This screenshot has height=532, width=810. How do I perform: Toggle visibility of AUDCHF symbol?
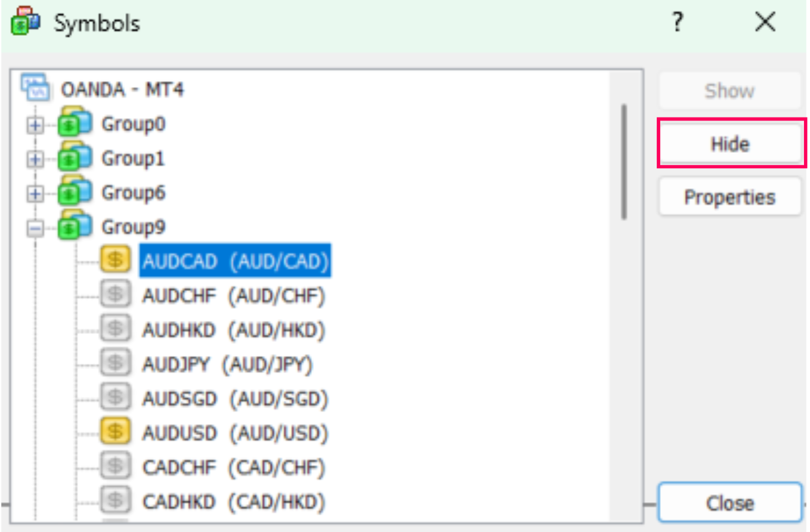click(x=115, y=293)
